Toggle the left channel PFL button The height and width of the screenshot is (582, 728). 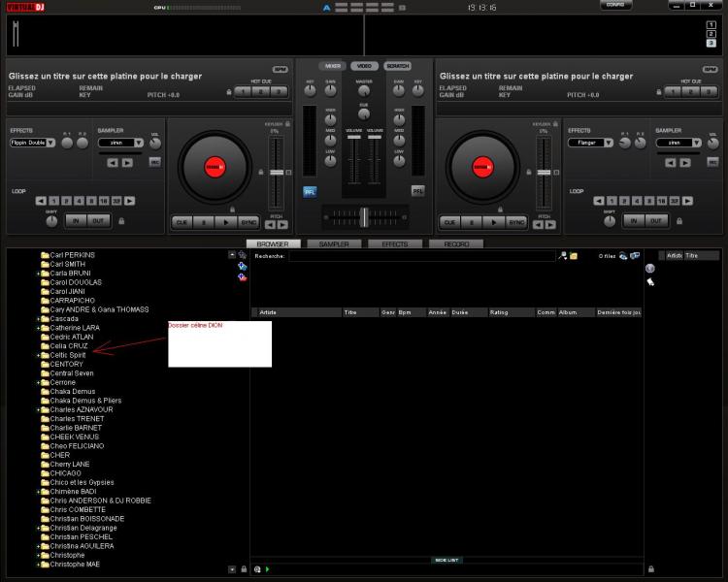[x=310, y=191]
